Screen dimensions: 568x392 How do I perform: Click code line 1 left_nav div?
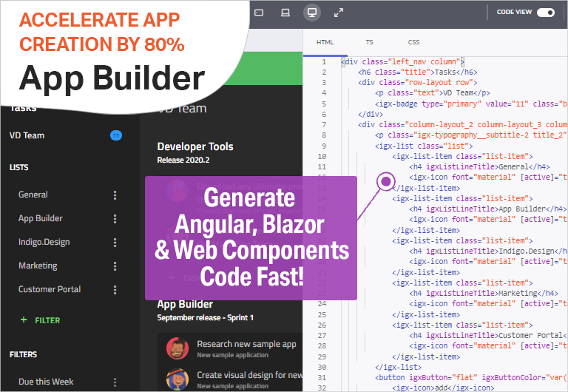[402, 61]
